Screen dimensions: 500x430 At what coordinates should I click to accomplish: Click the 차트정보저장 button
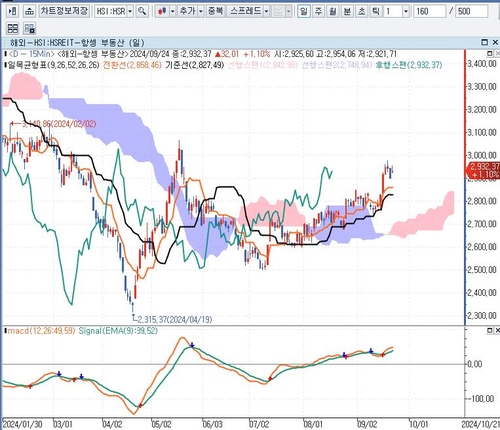(64, 11)
